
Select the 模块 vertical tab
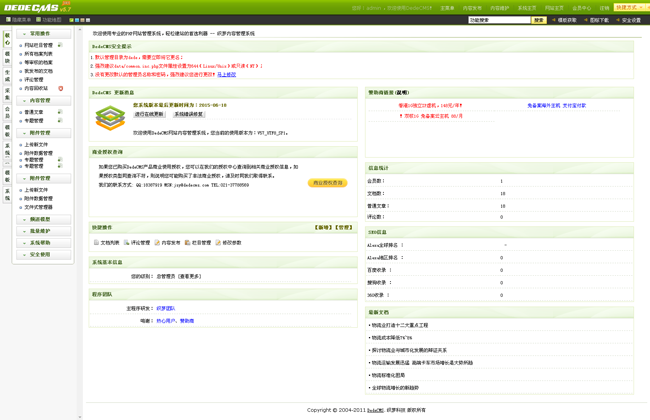point(7,57)
